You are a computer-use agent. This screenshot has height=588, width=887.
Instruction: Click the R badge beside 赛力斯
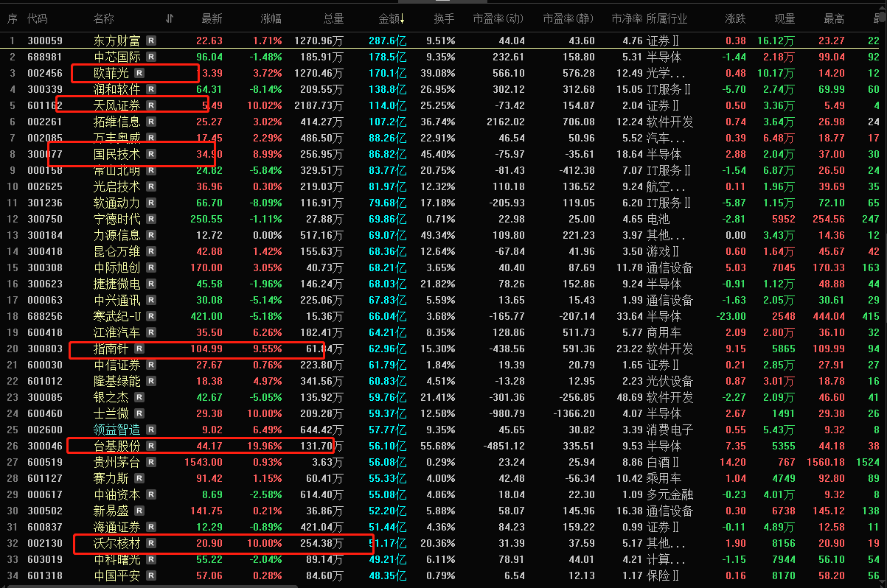139,478
